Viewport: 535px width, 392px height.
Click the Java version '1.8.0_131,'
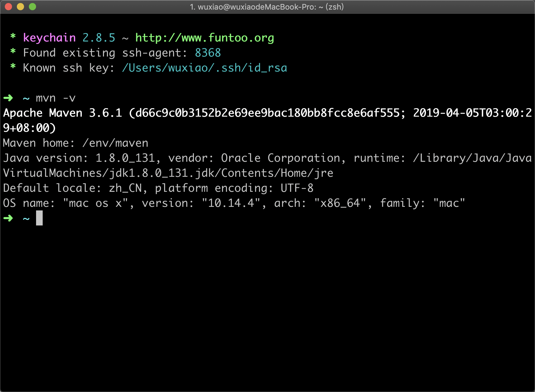coord(128,158)
